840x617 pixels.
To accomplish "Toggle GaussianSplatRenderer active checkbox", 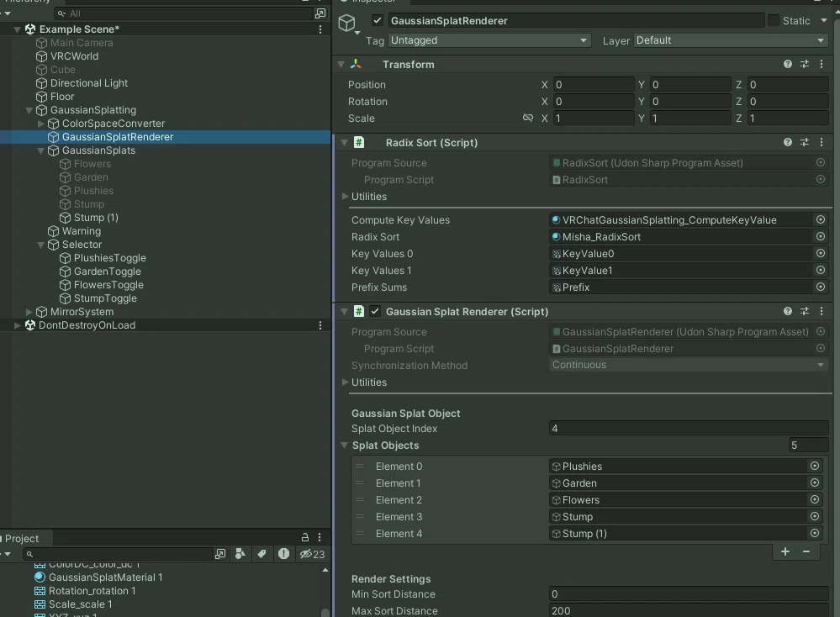I will pos(378,21).
